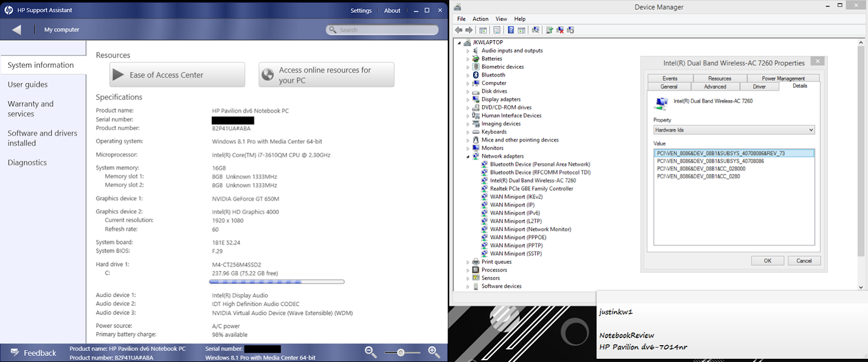This screenshot has width=868, height=362.
Task: Click the HP Support Assistant back arrow
Action: [x=17, y=30]
